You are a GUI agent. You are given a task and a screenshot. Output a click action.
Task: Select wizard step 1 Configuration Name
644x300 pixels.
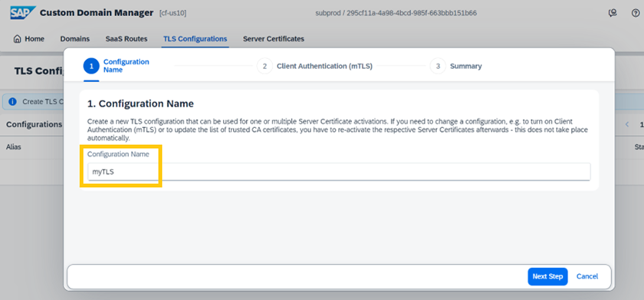coord(117,66)
